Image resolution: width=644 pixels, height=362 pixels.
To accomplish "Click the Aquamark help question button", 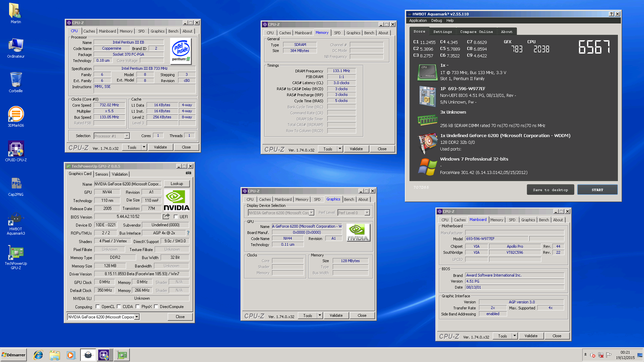I will (611, 14).
